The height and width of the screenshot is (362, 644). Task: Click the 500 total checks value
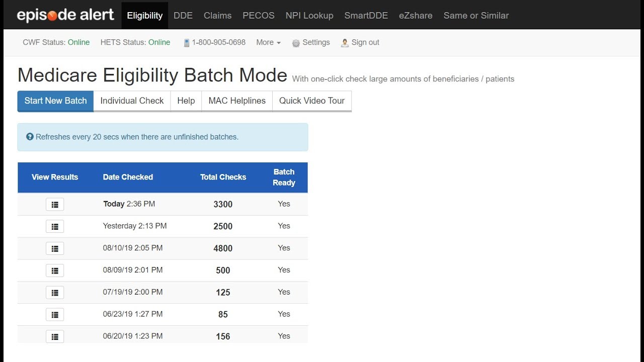coord(223,270)
